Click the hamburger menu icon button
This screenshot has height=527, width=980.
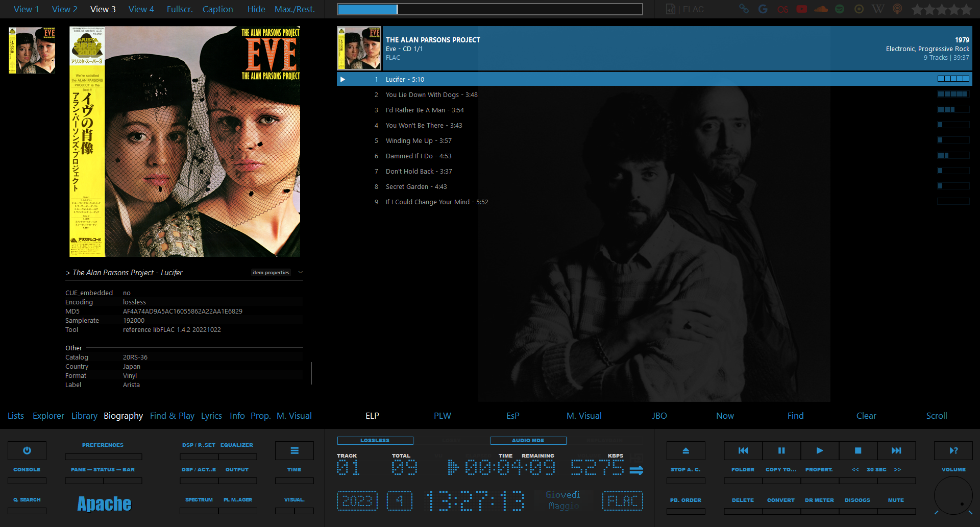coord(295,450)
